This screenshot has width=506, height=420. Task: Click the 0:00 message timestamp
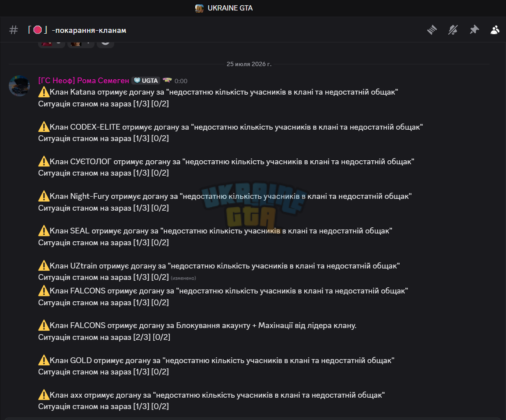181,81
